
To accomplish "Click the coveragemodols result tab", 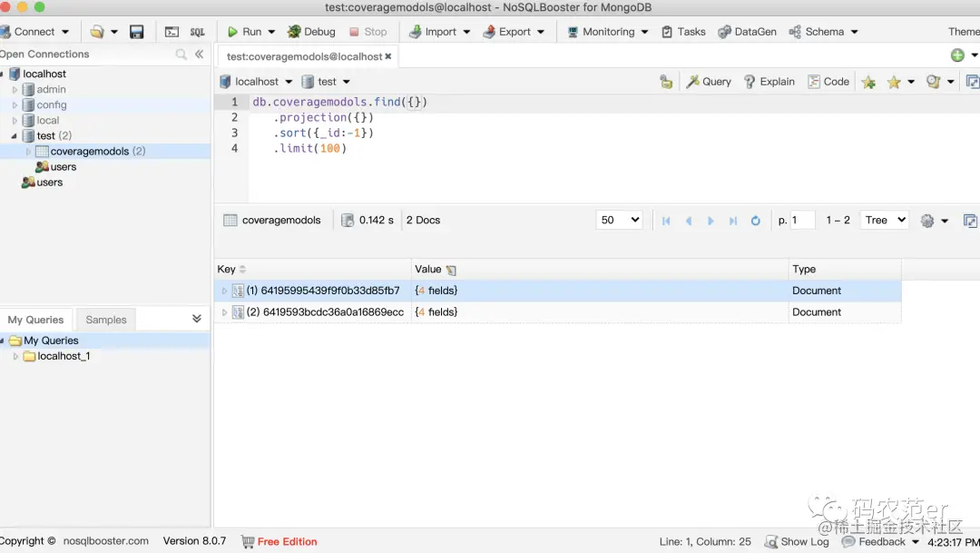I will click(x=272, y=220).
